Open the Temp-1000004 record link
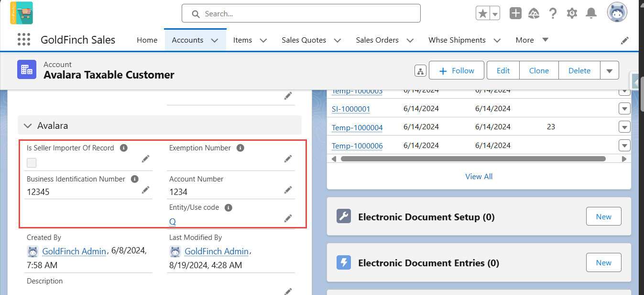644x295 pixels. click(357, 127)
